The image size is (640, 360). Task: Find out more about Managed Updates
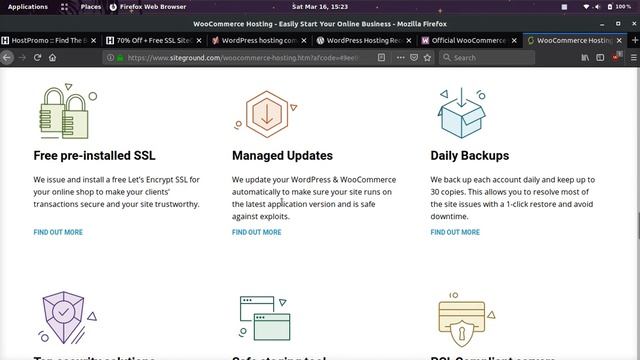[x=256, y=232]
